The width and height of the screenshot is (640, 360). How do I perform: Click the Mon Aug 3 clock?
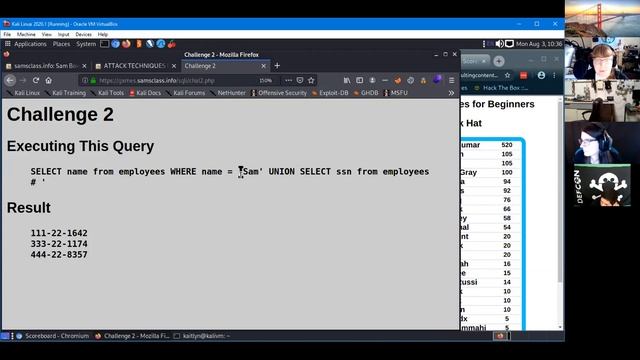click(539, 44)
